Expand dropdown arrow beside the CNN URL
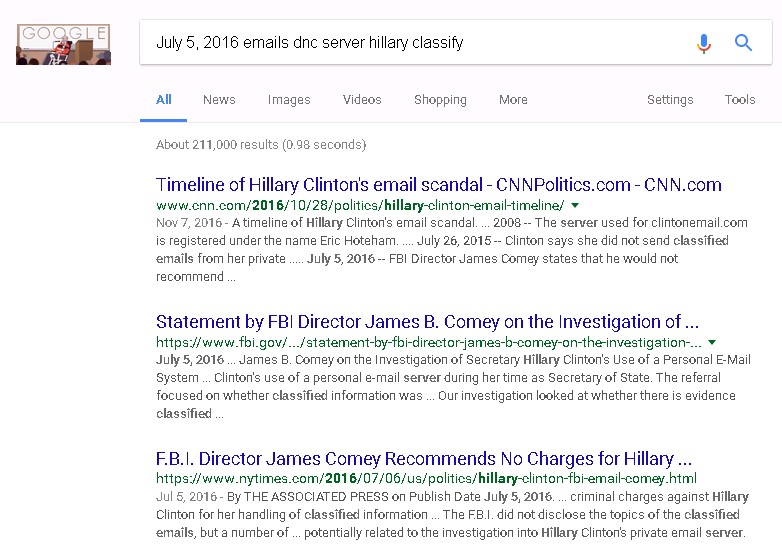 (x=574, y=205)
